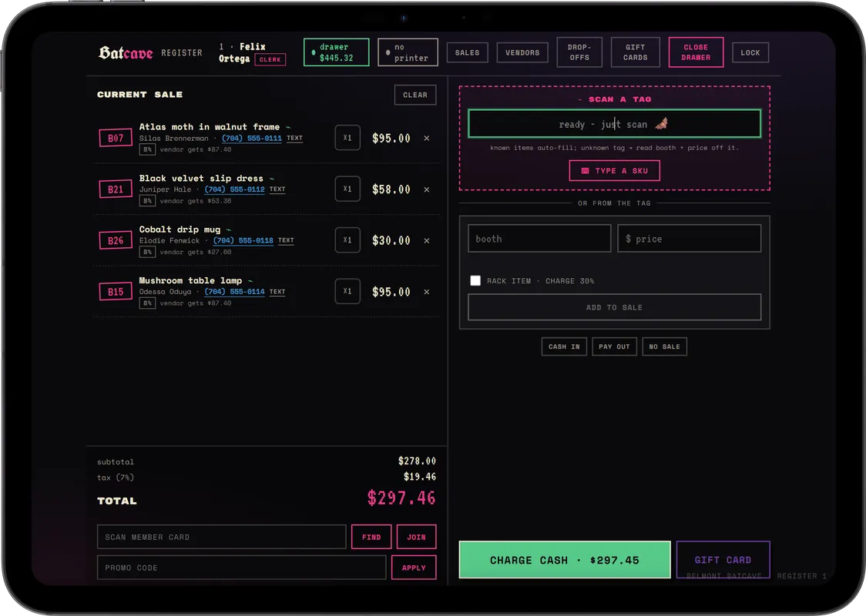Change quantity X1 for Mushroom table lamp
This screenshot has width=866, height=616.
click(x=347, y=291)
